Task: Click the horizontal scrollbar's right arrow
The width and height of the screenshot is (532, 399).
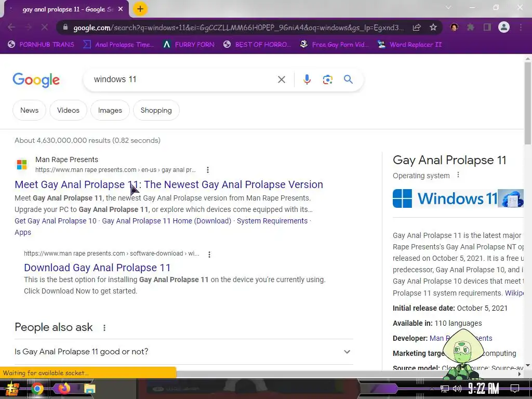Action: click(x=520, y=374)
